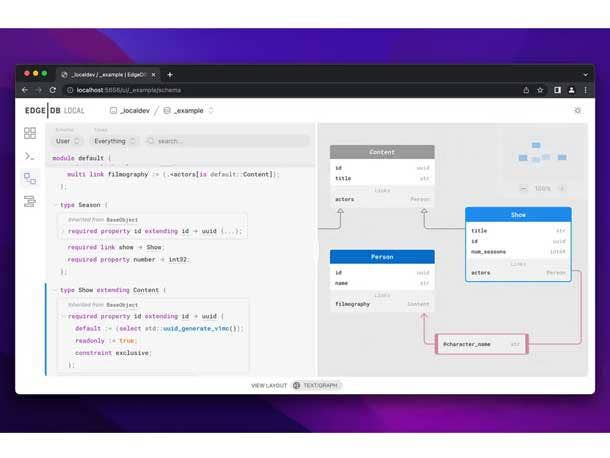Open the REPL terminal view
This screenshot has height=458, width=610.
pyautogui.click(x=30, y=156)
